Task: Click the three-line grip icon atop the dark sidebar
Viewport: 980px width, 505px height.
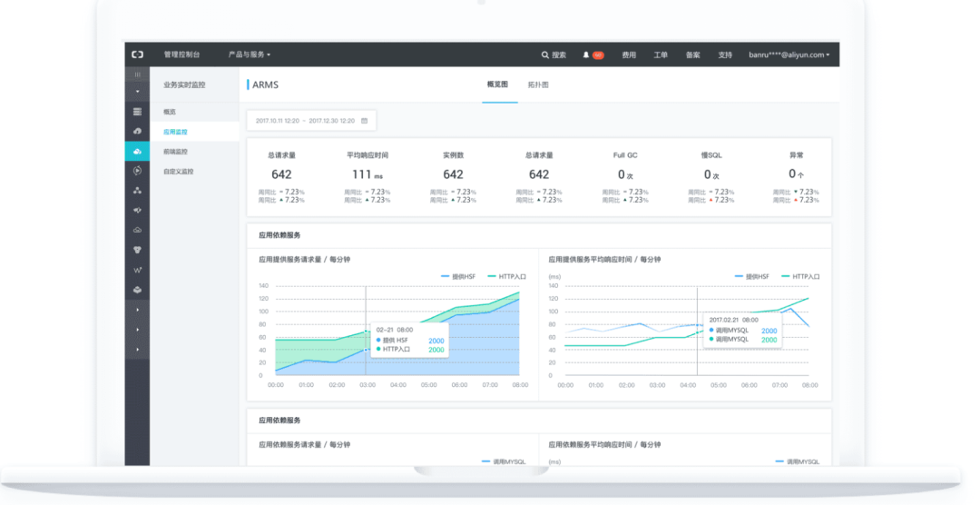Action: [138, 74]
